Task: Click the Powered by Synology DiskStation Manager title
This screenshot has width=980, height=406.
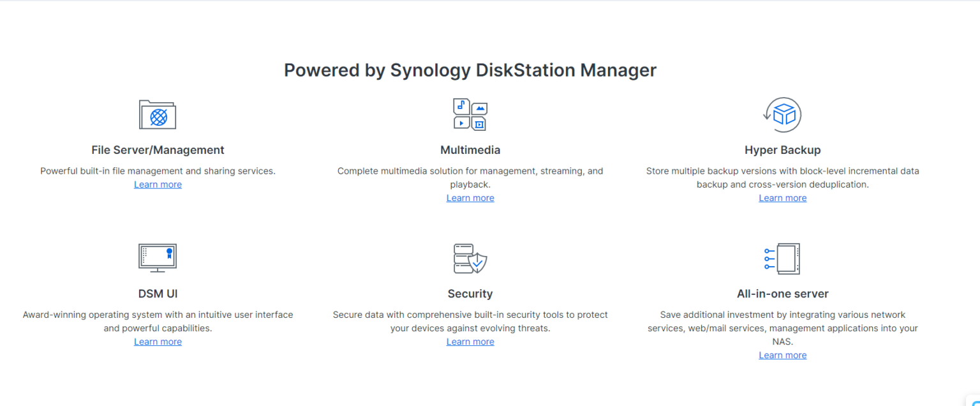Action: 470,70
